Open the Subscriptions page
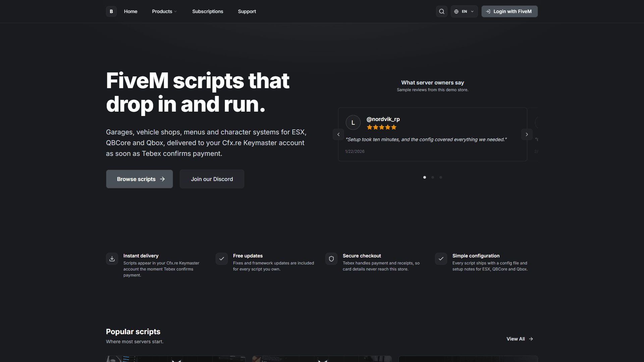Viewport: 644px width, 362px height. coord(208,11)
